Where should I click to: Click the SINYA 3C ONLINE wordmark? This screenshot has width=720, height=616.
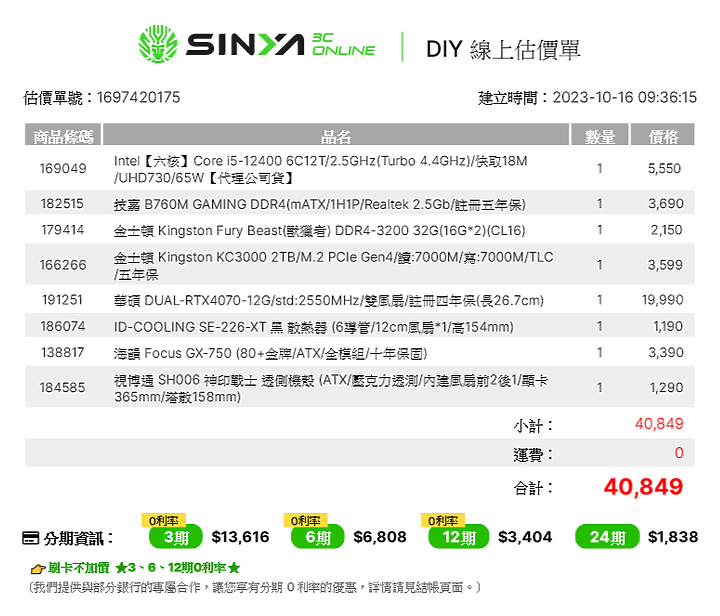tap(281, 45)
